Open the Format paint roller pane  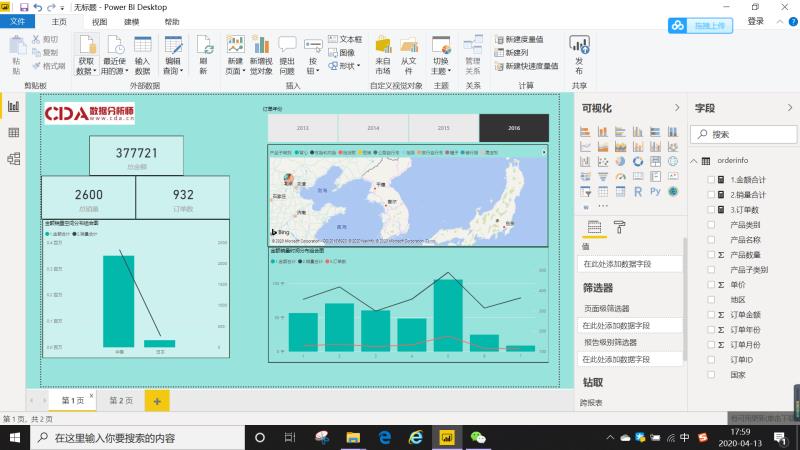pos(619,227)
